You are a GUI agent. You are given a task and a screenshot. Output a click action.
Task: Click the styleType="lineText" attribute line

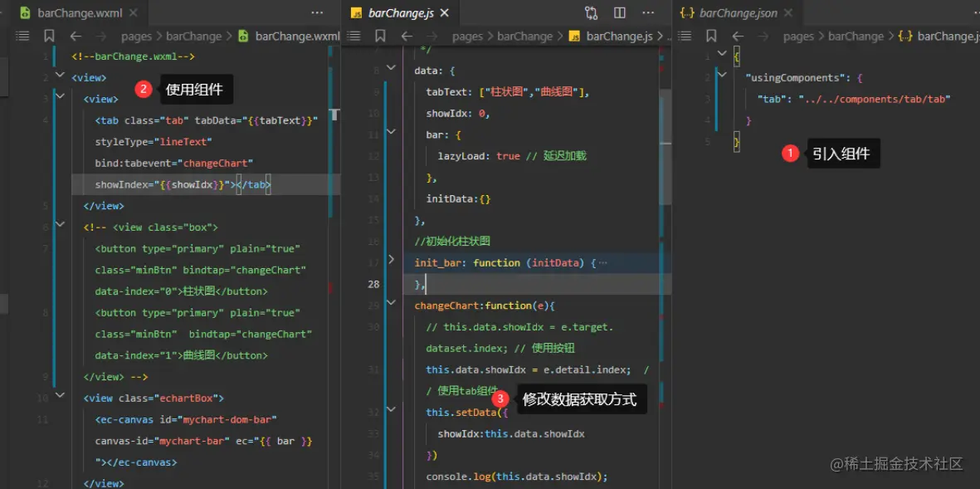click(x=154, y=142)
